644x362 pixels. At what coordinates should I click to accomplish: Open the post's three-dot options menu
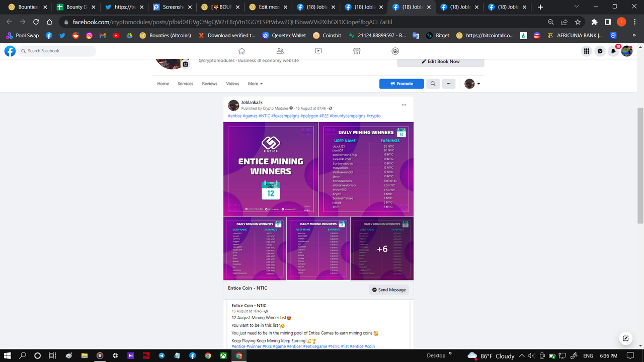click(x=404, y=105)
